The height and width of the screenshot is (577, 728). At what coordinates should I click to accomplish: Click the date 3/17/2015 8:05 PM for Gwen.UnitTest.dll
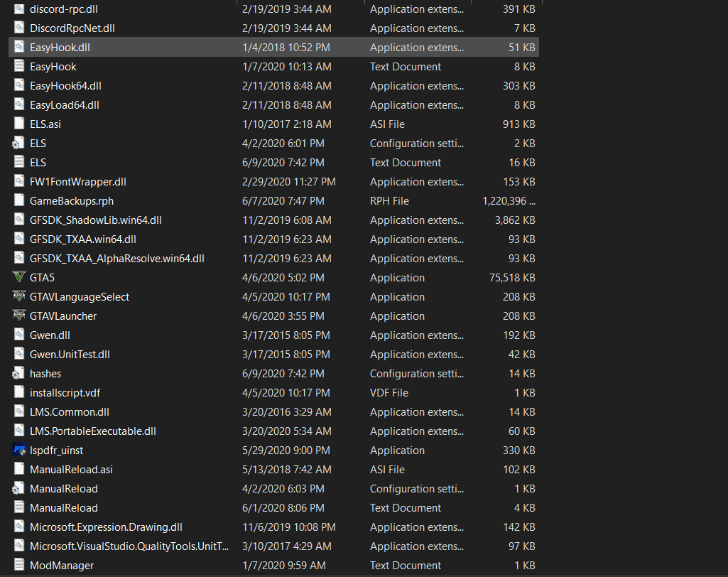[x=286, y=355]
